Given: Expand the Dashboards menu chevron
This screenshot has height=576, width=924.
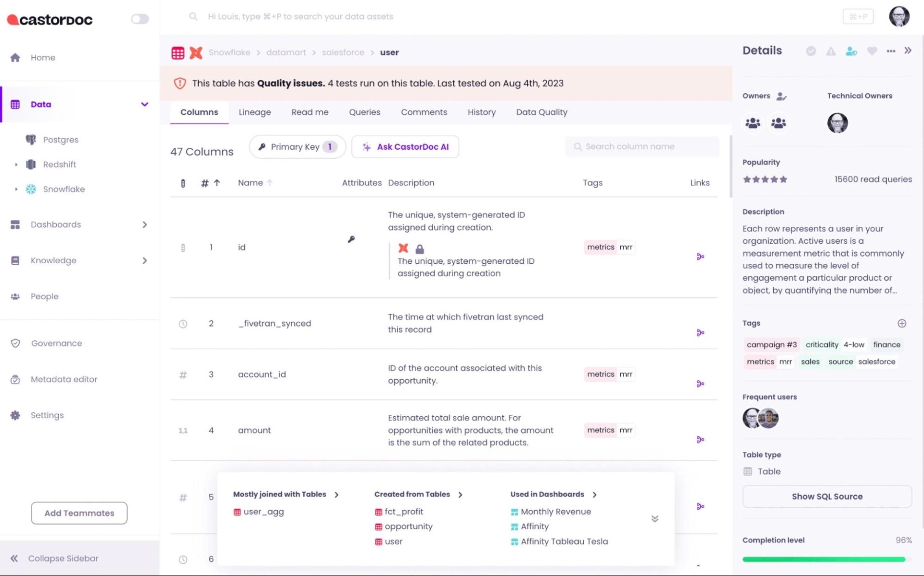Looking at the screenshot, I should coord(144,225).
